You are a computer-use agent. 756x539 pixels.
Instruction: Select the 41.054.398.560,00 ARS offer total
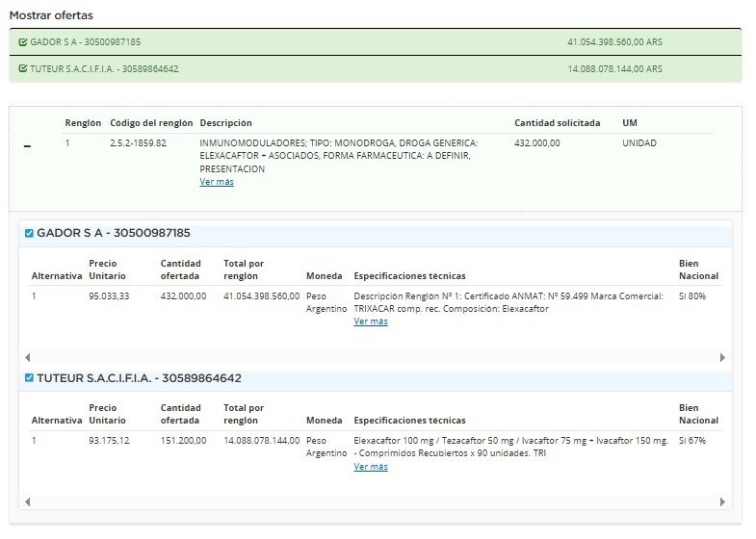click(x=614, y=42)
